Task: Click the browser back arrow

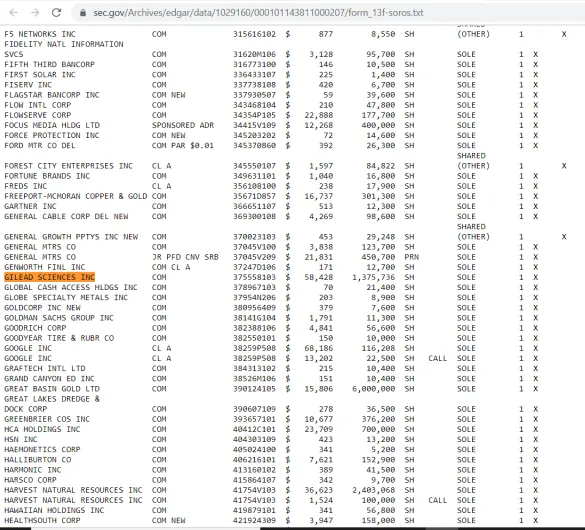Action: point(13,13)
